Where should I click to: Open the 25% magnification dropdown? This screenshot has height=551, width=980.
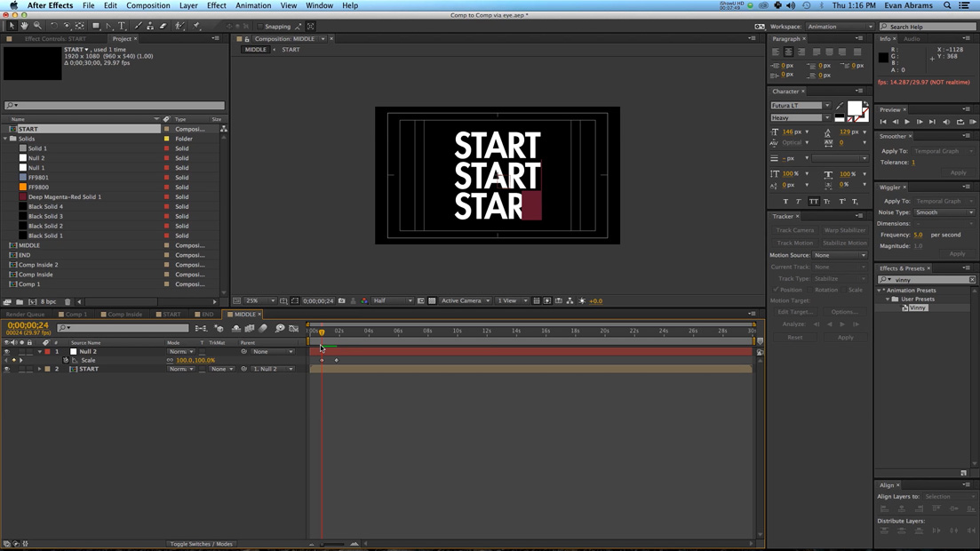click(x=259, y=301)
